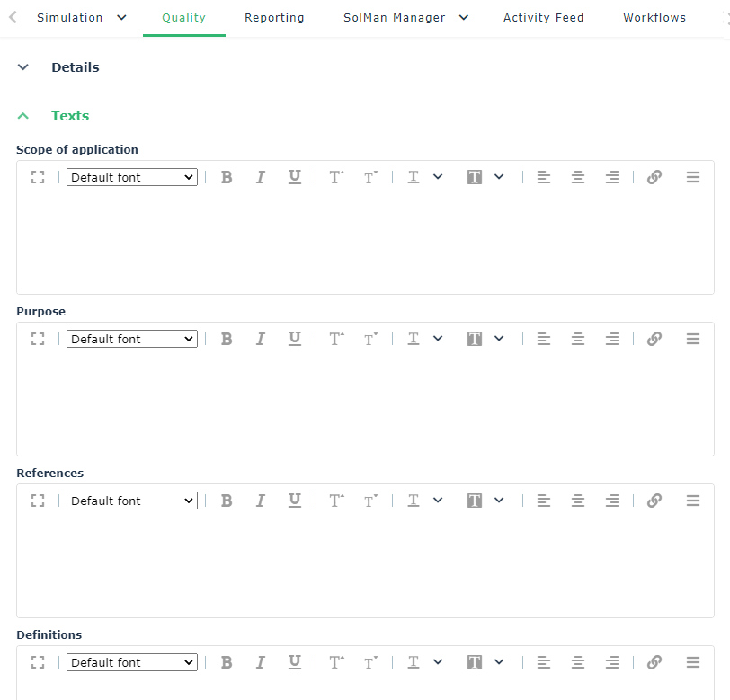Collapse the Texts section
Viewport: 730px width, 700px height.
(x=23, y=116)
